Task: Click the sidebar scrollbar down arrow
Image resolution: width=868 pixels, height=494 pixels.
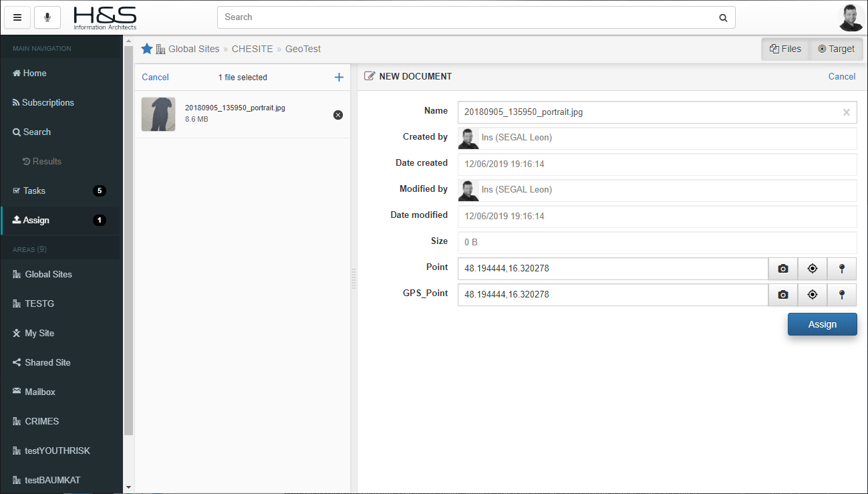Action: click(x=128, y=487)
